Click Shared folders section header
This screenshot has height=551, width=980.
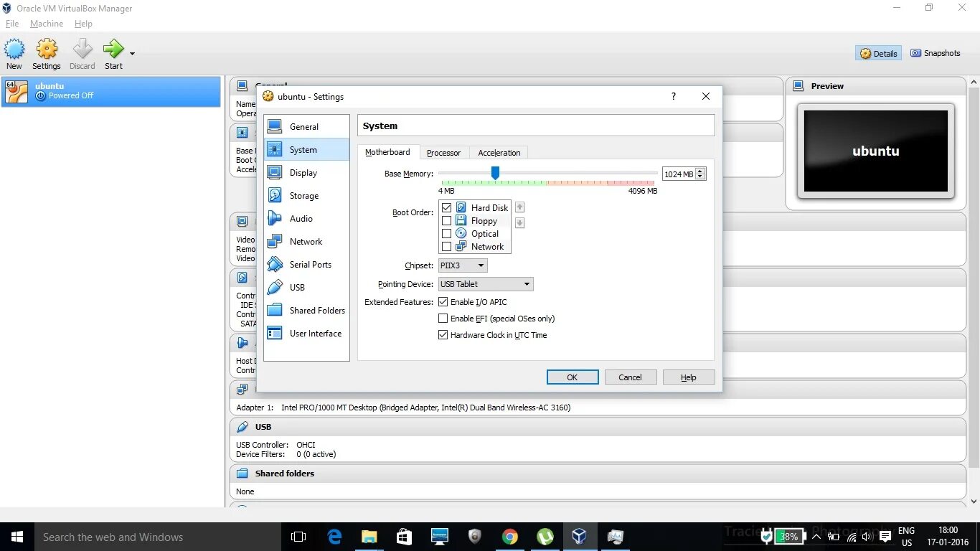(x=598, y=474)
